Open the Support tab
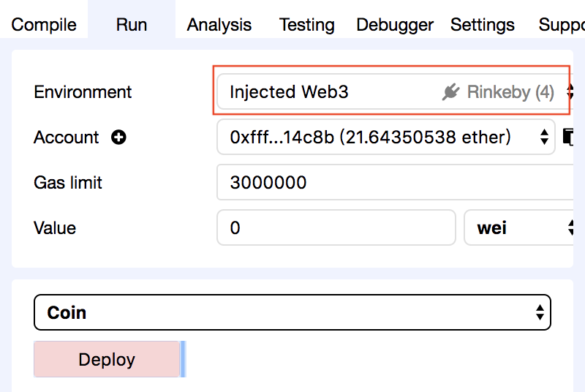The width and height of the screenshot is (585, 392). pos(561,25)
